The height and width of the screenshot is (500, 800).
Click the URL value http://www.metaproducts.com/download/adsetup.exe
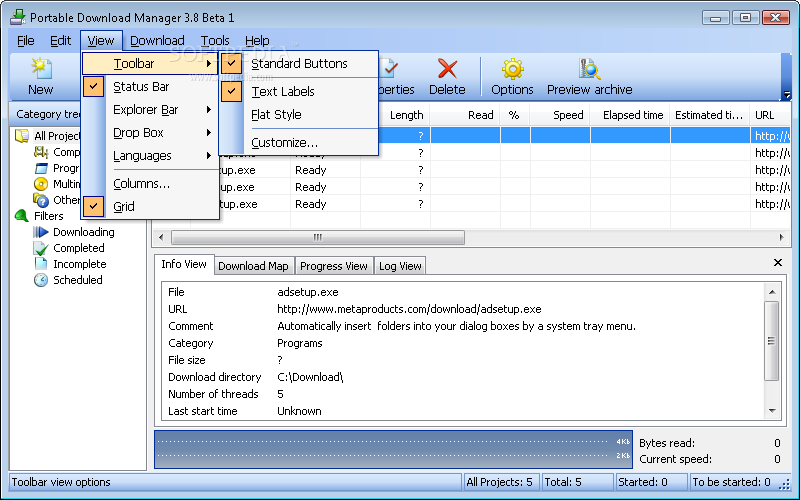409,309
